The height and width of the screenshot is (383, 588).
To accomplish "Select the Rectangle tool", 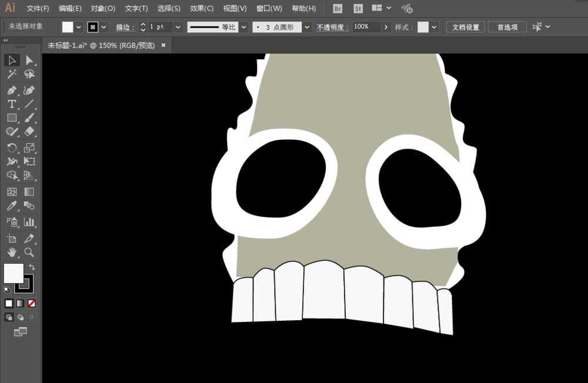I will click(x=12, y=118).
